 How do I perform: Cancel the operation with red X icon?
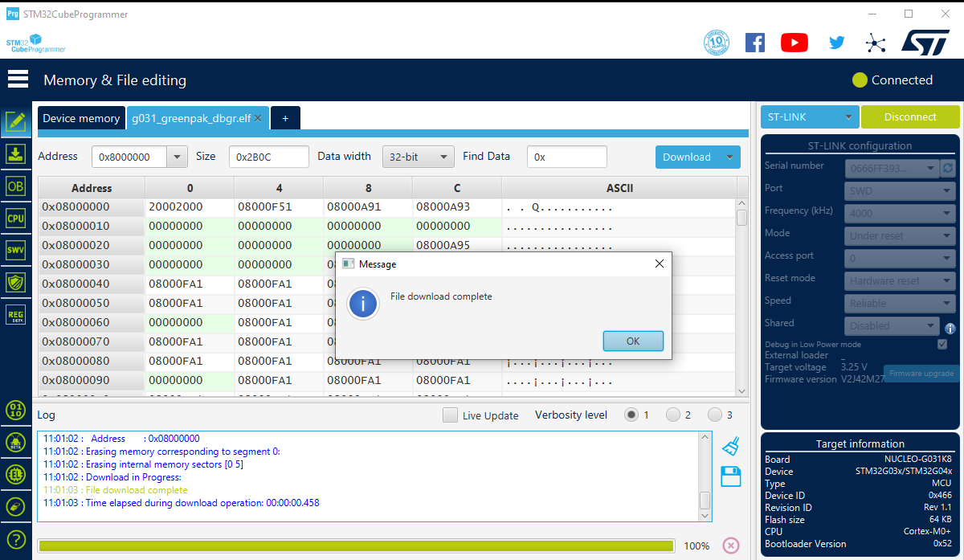[731, 546]
